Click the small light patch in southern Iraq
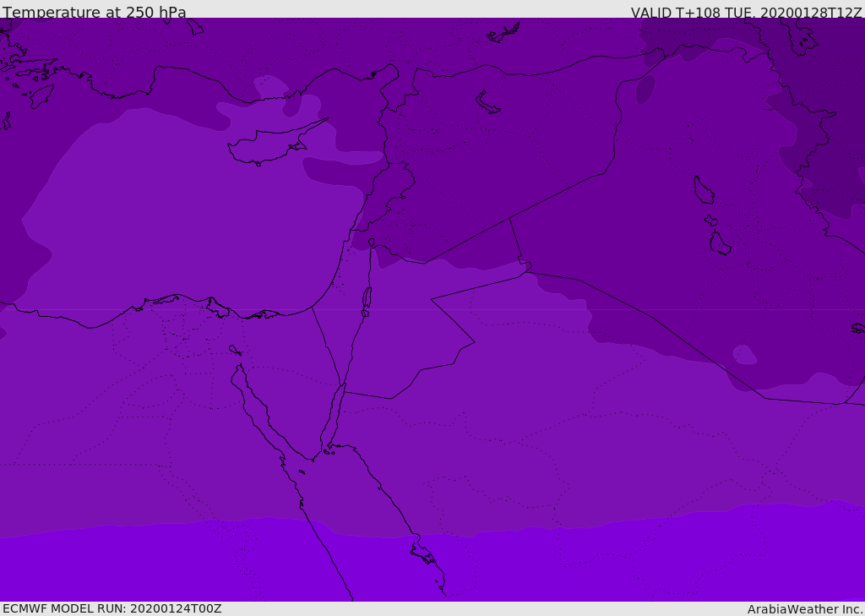This screenshot has height=616, width=865. [744, 355]
